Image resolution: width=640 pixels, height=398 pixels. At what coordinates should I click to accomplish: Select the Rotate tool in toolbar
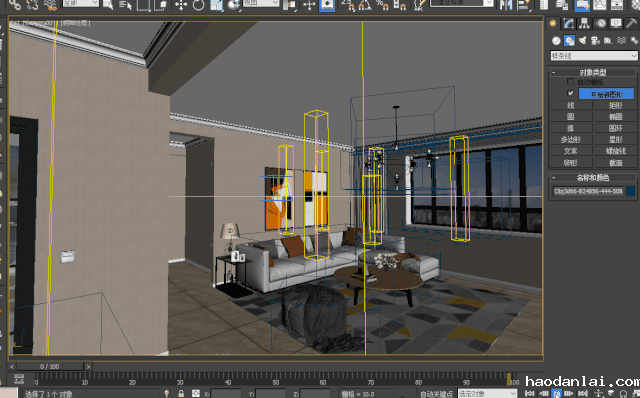(199, 5)
